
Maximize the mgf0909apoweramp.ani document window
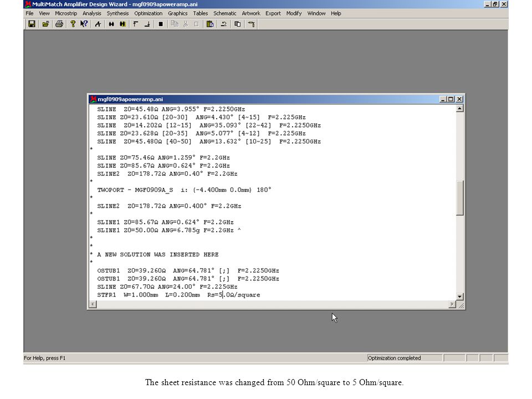451,99
